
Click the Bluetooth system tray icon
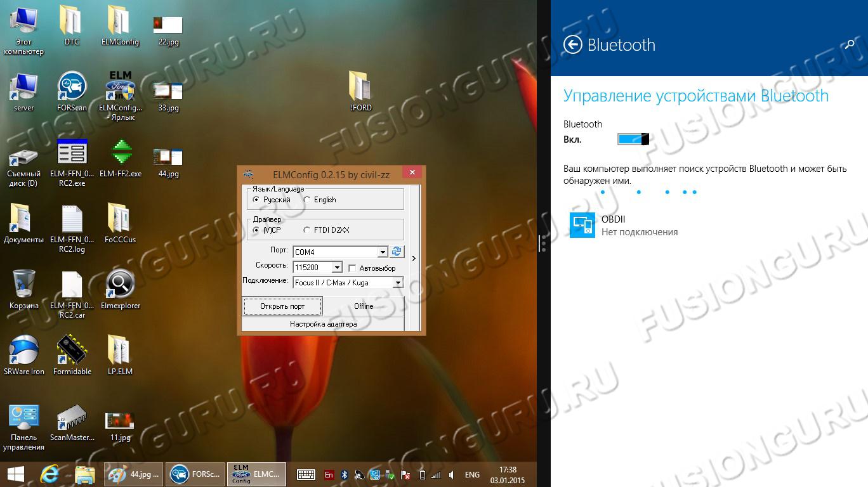coord(345,474)
